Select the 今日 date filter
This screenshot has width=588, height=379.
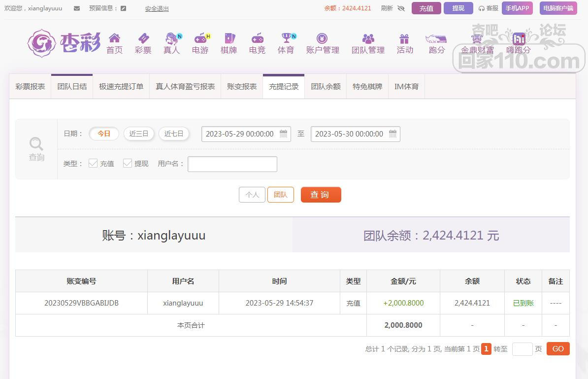click(104, 134)
